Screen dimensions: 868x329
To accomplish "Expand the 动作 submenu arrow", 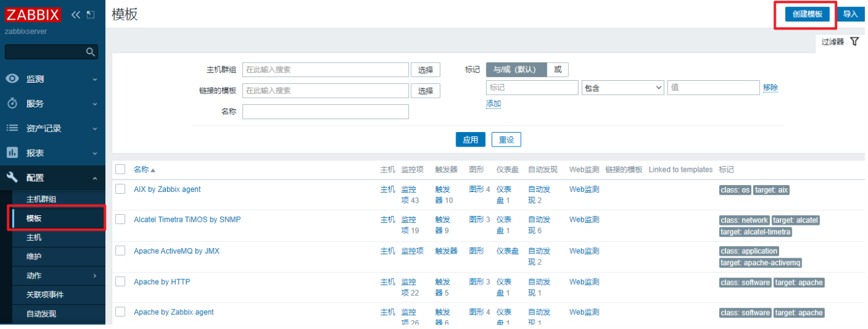I will click(95, 276).
